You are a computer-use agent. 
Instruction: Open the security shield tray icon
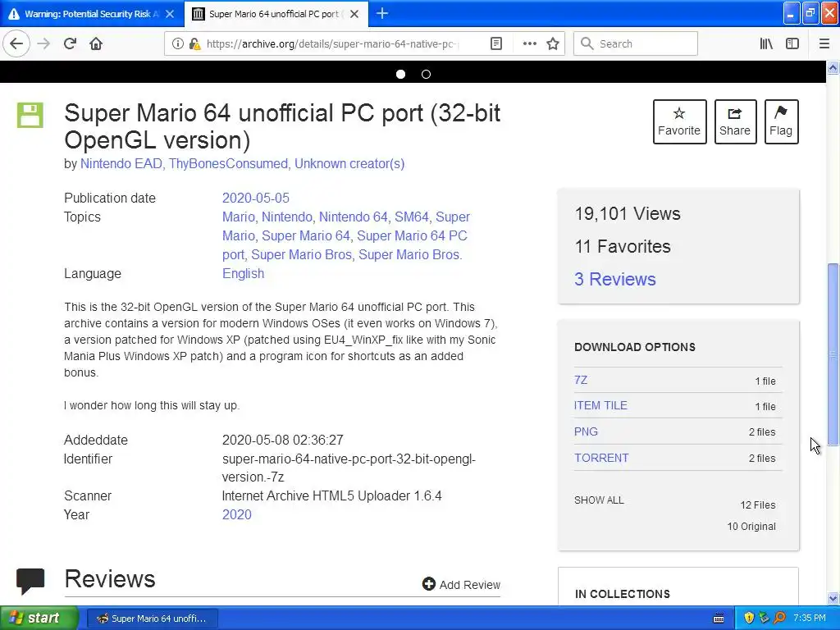tap(749, 619)
